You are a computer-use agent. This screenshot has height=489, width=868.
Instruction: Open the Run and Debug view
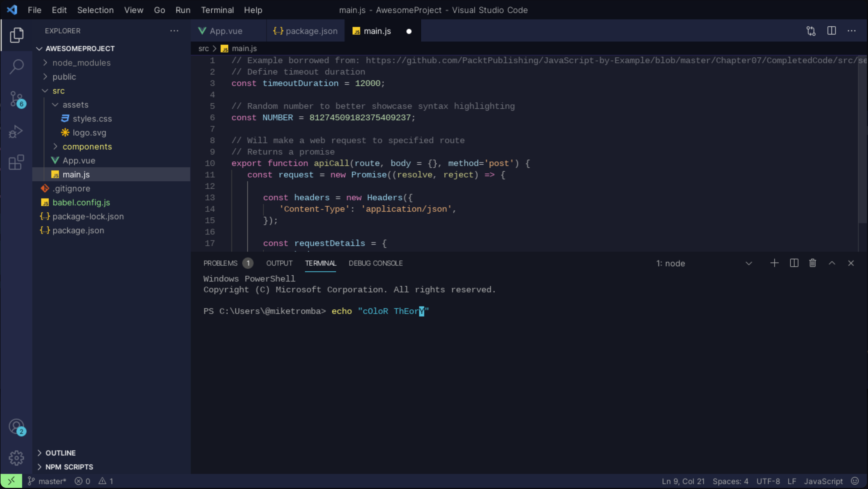(x=16, y=132)
